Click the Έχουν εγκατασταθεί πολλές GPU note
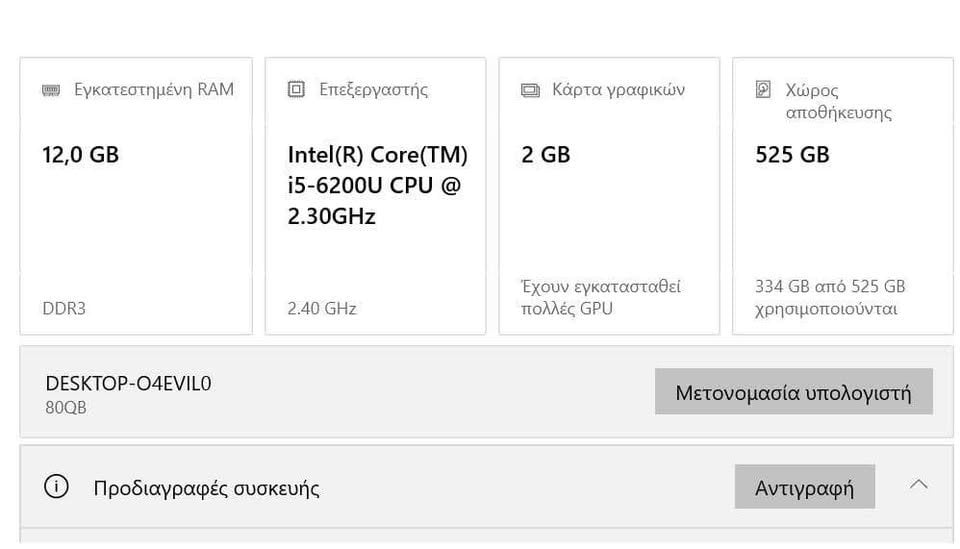The image size is (960, 549). (601, 297)
